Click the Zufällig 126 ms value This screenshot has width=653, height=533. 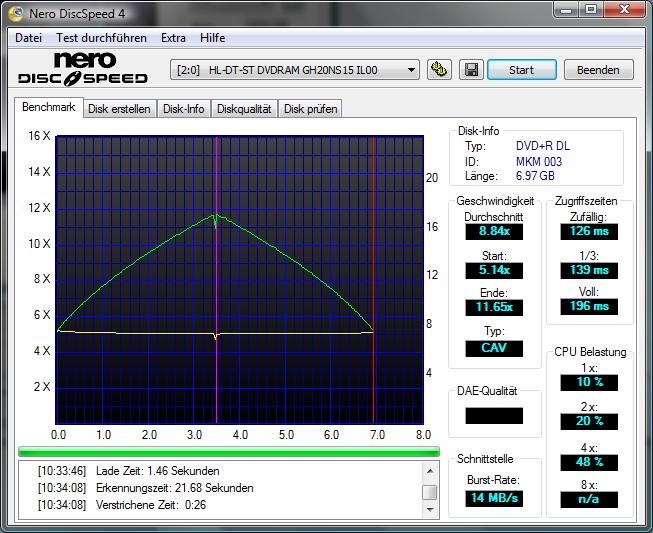coord(589,231)
